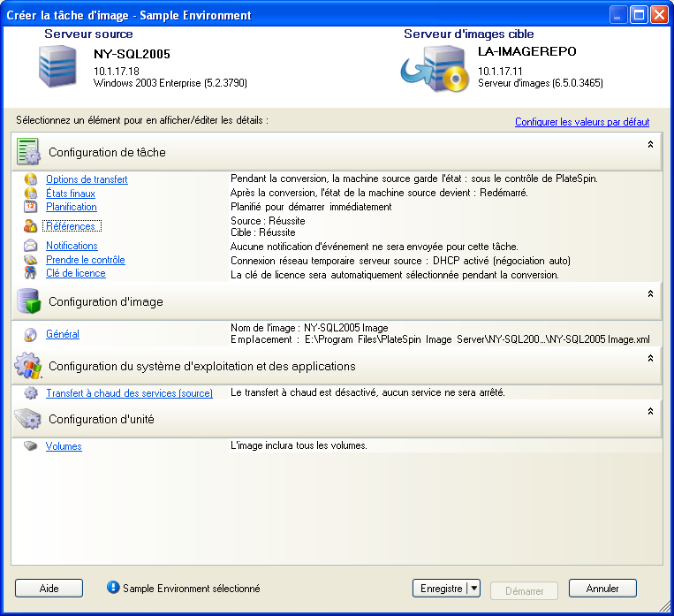This screenshot has height=616, width=674.
Task: Click the Général disc icon
Action: point(30,334)
